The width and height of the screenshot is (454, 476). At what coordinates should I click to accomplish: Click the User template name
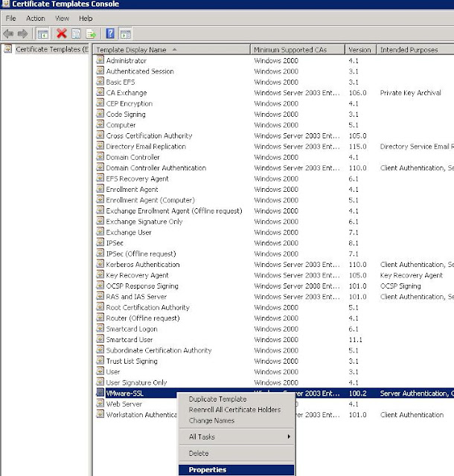[113, 372]
